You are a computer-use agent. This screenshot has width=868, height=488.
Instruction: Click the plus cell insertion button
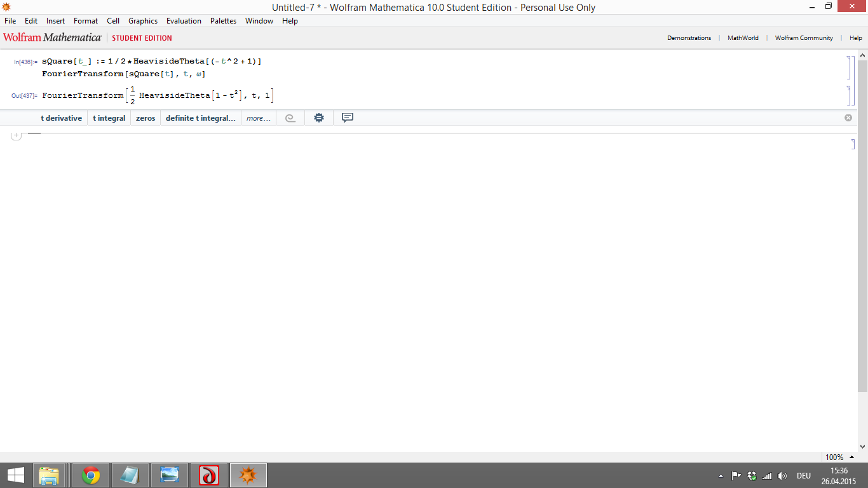click(x=16, y=135)
